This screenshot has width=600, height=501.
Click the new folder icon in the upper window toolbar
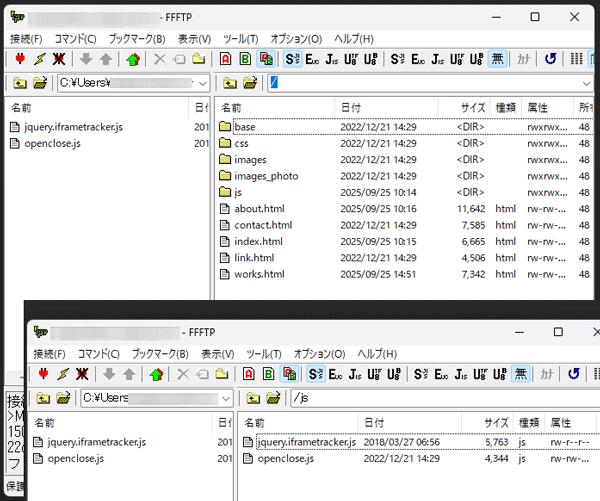(x=199, y=59)
